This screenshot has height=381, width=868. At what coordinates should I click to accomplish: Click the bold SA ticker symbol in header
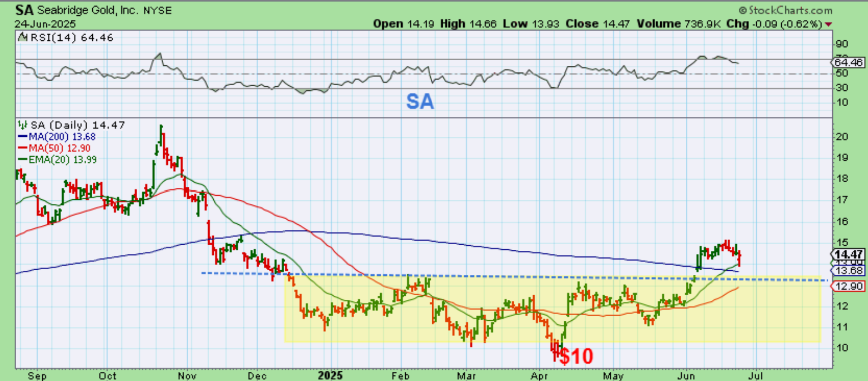(x=24, y=10)
